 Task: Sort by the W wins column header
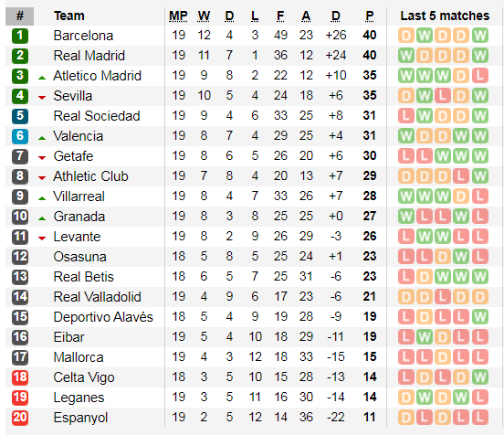pos(204,16)
